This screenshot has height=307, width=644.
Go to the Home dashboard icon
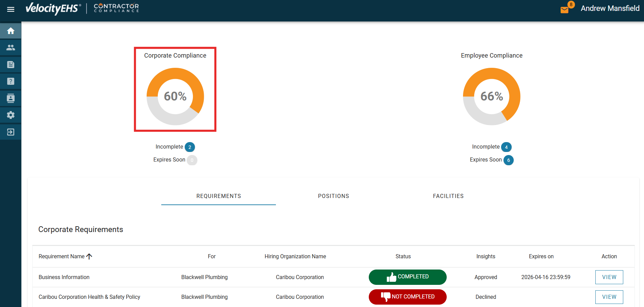11,31
